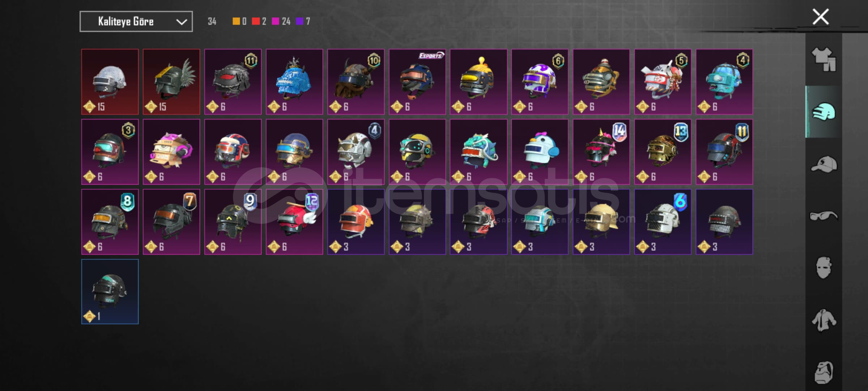Switch to the glasses category icon
The width and height of the screenshot is (868, 391).
pyautogui.click(x=824, y=216)
